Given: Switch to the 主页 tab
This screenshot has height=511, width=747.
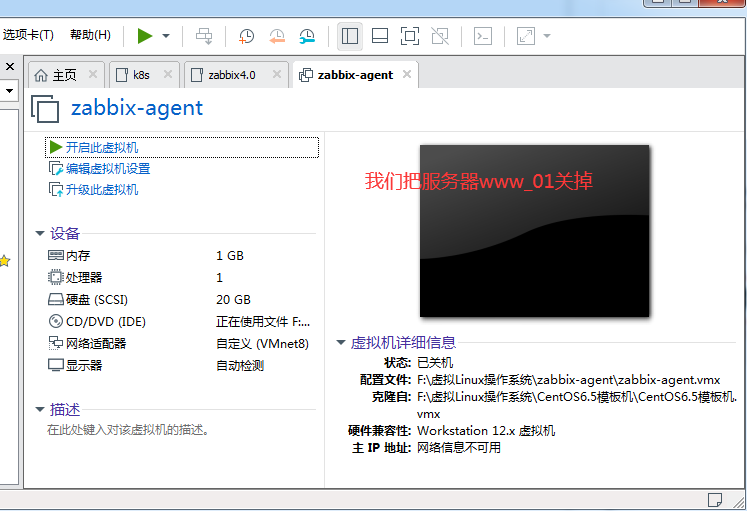Looking at the screenshot, I should pyautogui.click(x=64, y=75).
